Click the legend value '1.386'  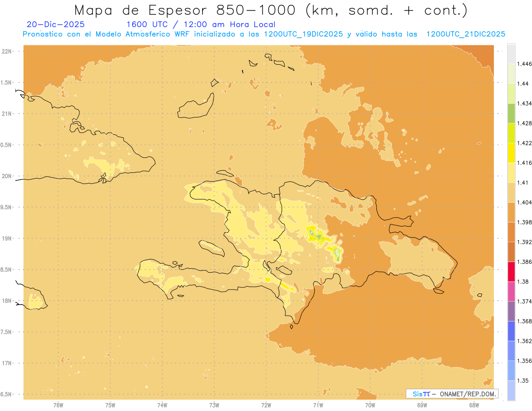[525, 262]
